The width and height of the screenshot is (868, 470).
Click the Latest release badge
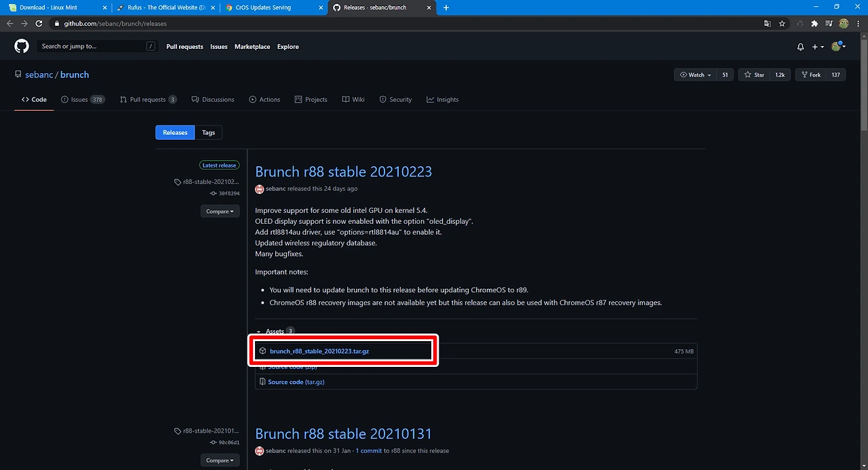click(220, 165)
